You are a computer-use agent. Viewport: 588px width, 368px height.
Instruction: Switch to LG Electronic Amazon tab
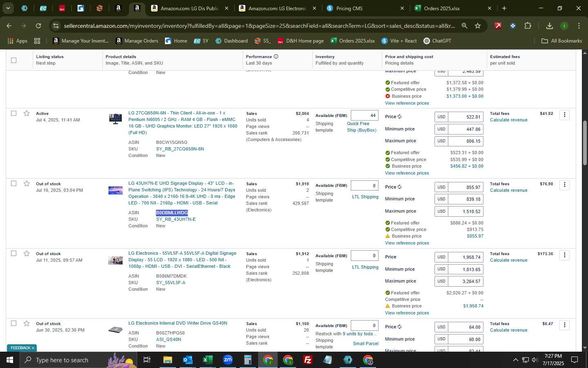(x=278, y=8)
